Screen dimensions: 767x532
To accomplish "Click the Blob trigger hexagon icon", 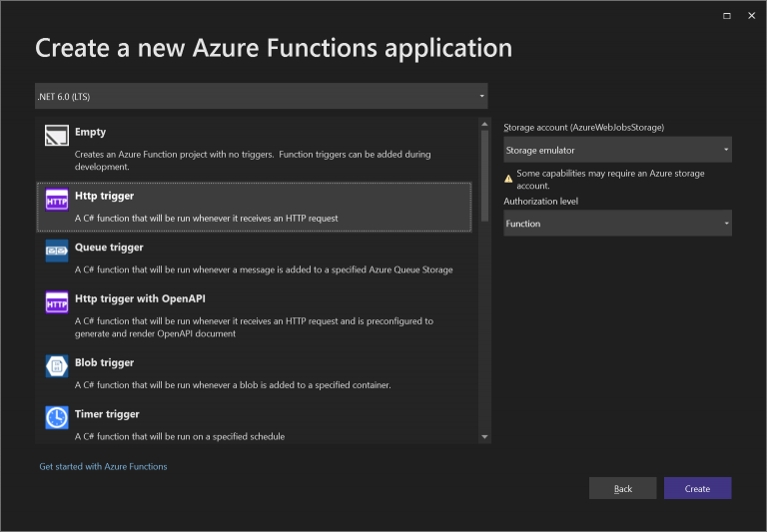I will click(57, 366).
